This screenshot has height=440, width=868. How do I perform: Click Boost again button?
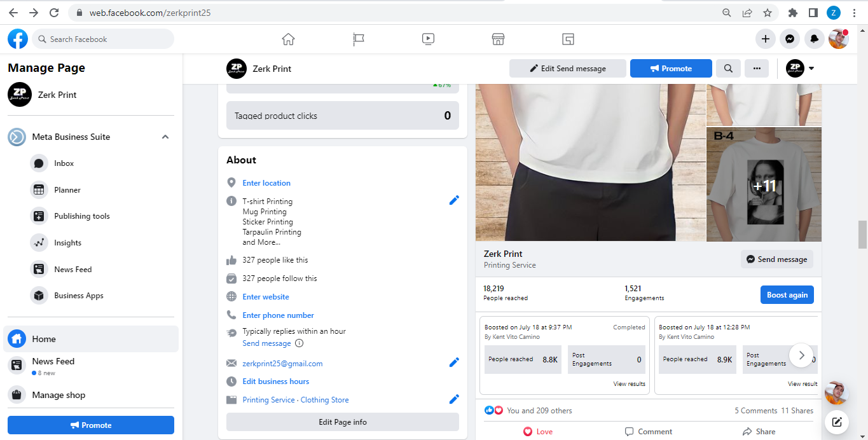787,295
